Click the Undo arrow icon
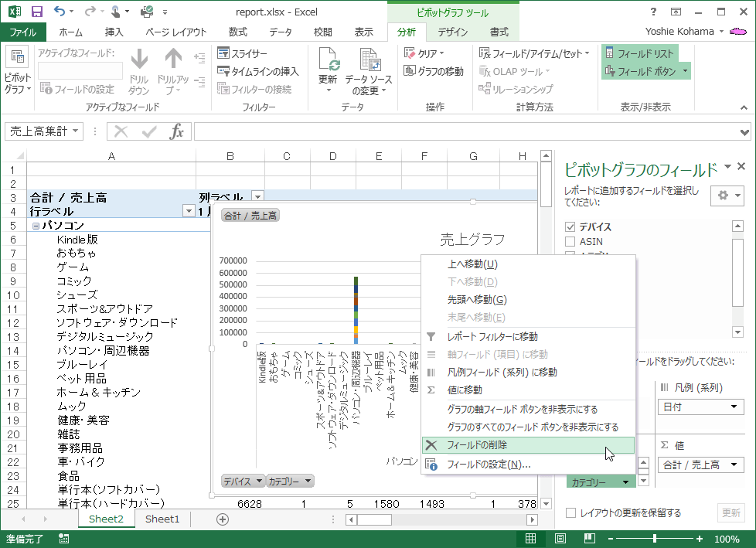The image size is (756, 548). click(x=60, y=11)
